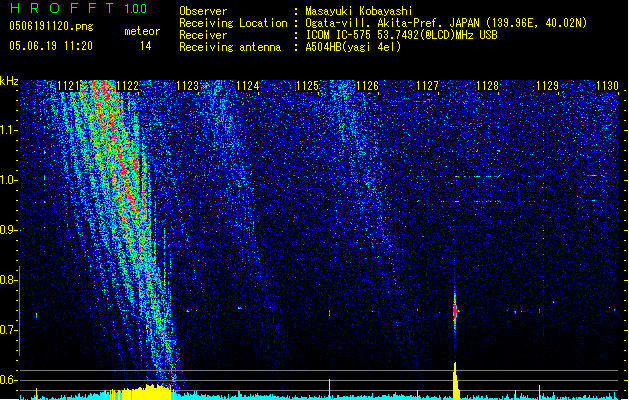Click the 1.1 kHz axis label
629x400 pixels.
[9, 130]
